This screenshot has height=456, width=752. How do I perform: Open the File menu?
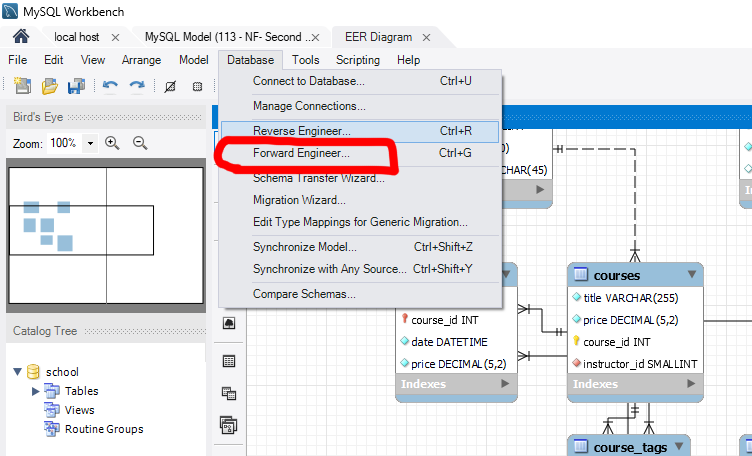click(18, 60)
